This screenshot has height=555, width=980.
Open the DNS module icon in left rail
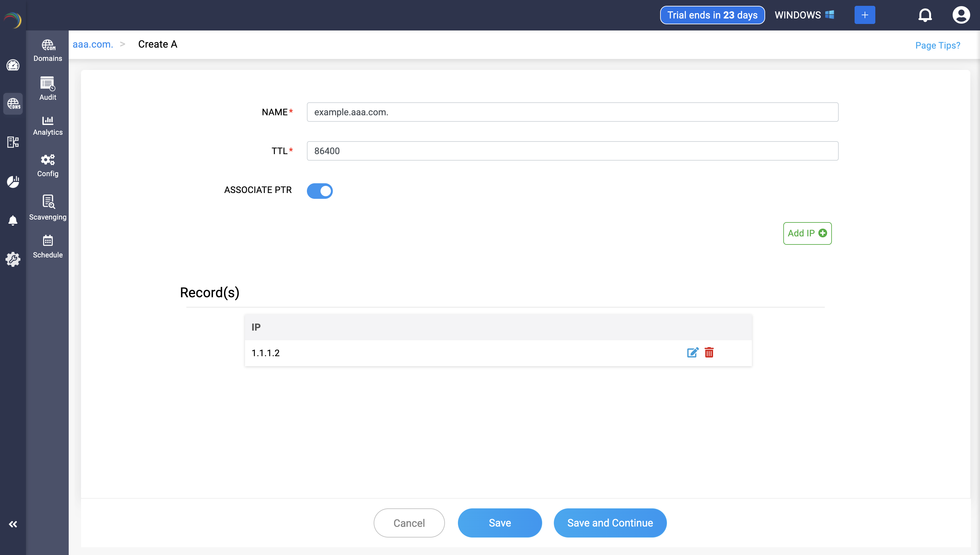coord(13,104)
